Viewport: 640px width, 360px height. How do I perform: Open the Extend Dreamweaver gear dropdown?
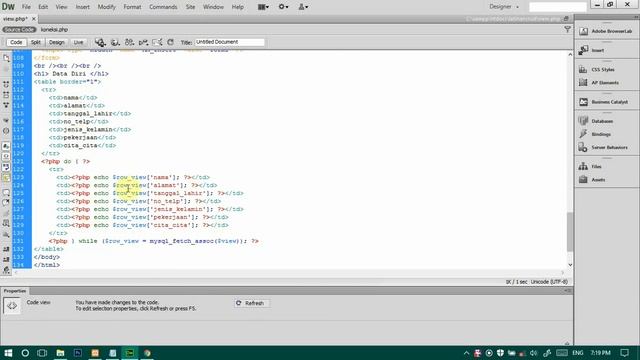tap(283, 7)
